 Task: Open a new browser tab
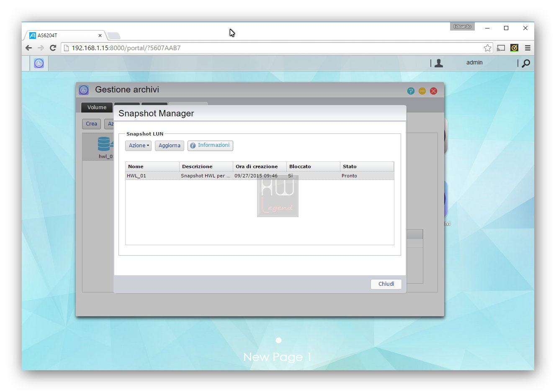click(114, 36)
